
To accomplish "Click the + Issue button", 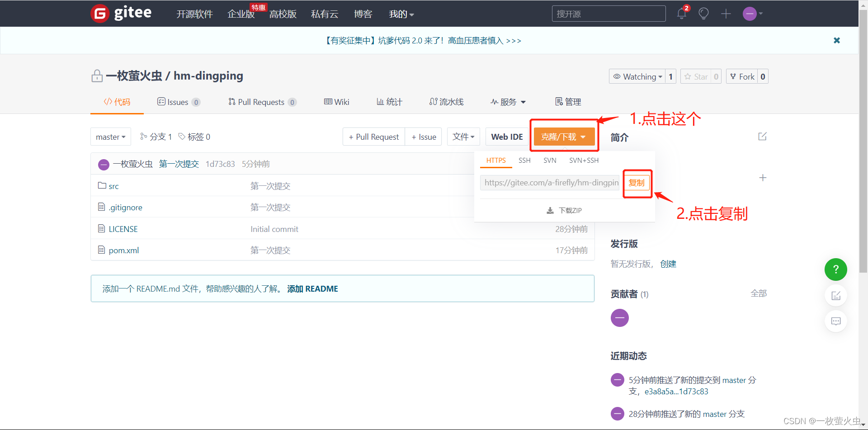I will 424,137.
